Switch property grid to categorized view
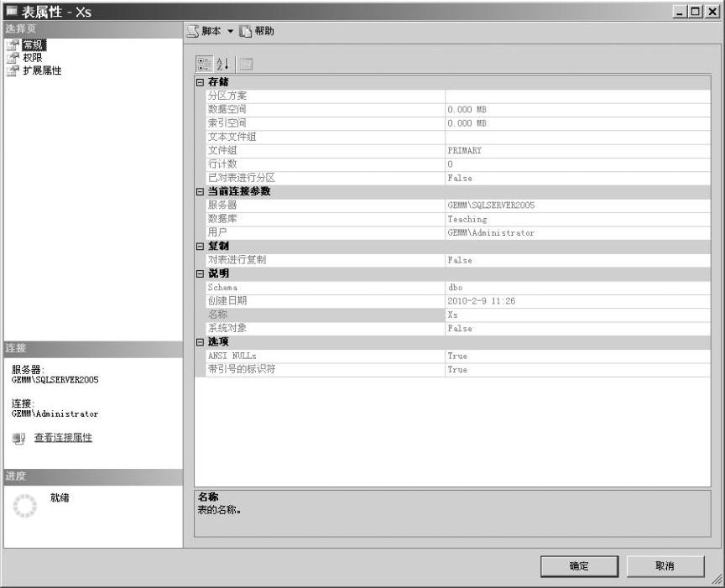725x588 pixels. (205, 64)
